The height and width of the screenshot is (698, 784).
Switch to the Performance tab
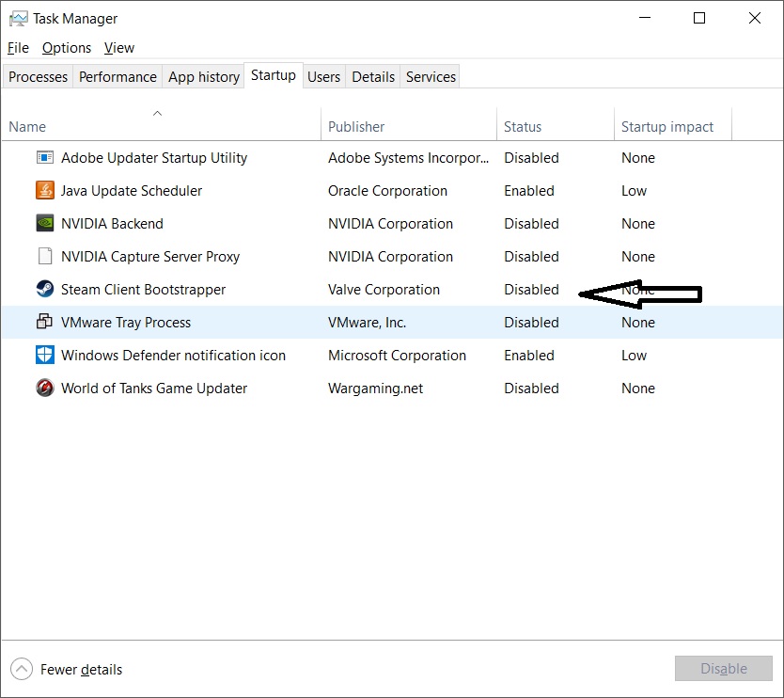pyautogui.click(x=118, y=77)
